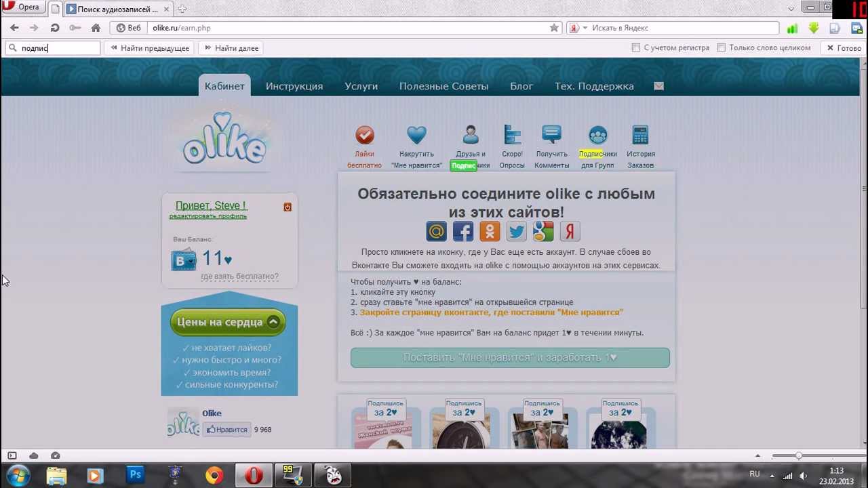Select Накрутить Мне нравится heart icon
Image resolution: width=868 pixels, height=488 pixels.
click(x=416, y=135)
